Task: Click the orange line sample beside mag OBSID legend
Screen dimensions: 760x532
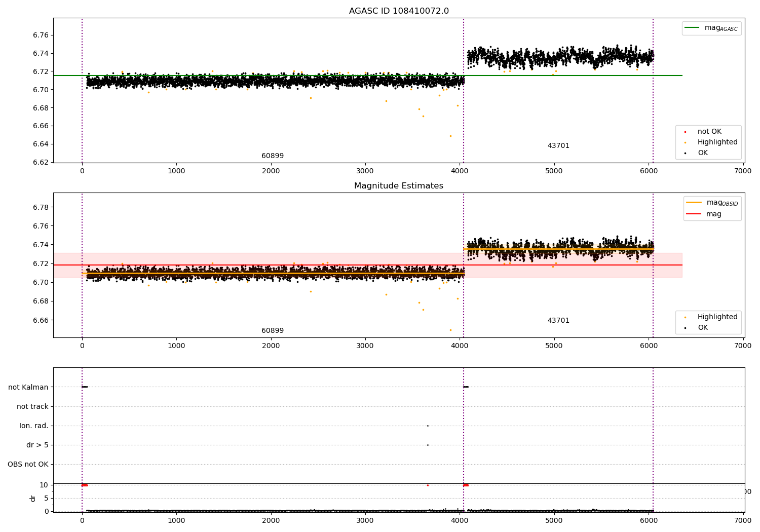Action: 694,203
